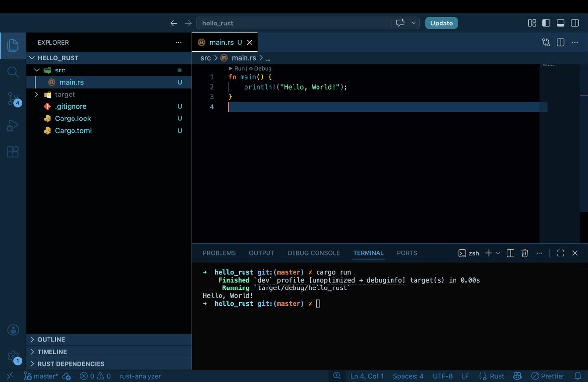Maximize the terminal panel size

click(561, 253)
